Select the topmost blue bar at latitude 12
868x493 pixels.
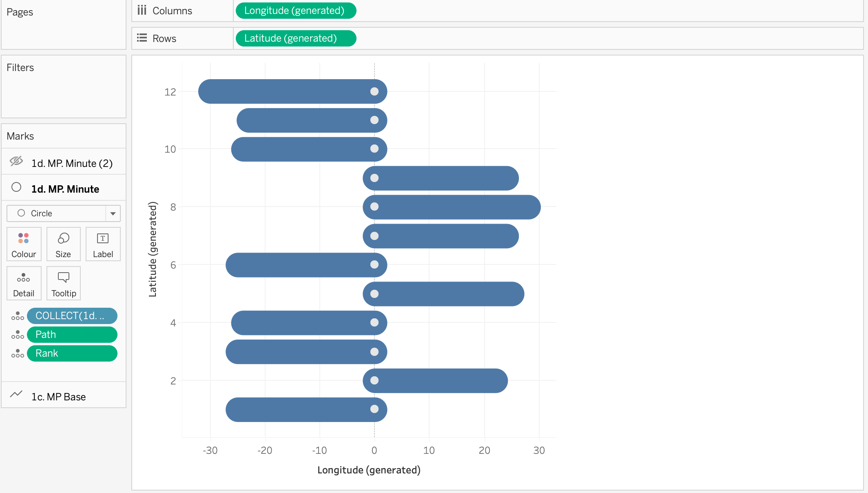coord(286,91)
